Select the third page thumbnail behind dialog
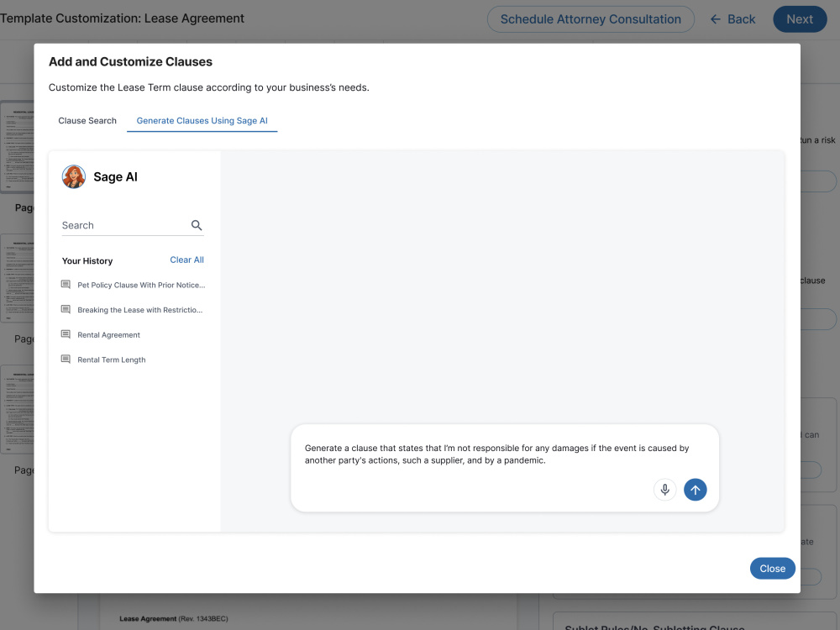This screenshot has width=840, height=630. 17,409
